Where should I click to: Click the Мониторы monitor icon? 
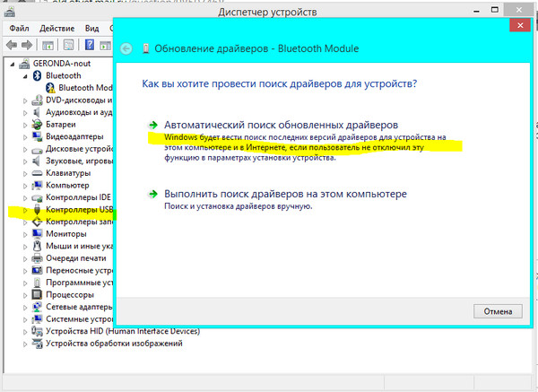(x=37, y=234)
